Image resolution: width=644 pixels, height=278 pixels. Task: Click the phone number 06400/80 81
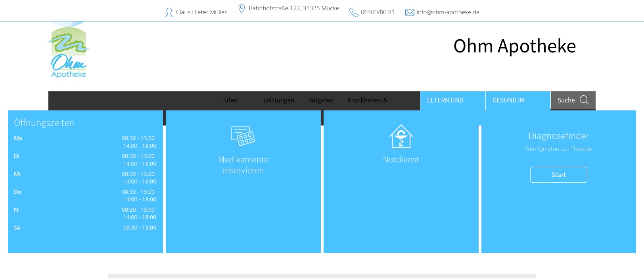(378, 12)
